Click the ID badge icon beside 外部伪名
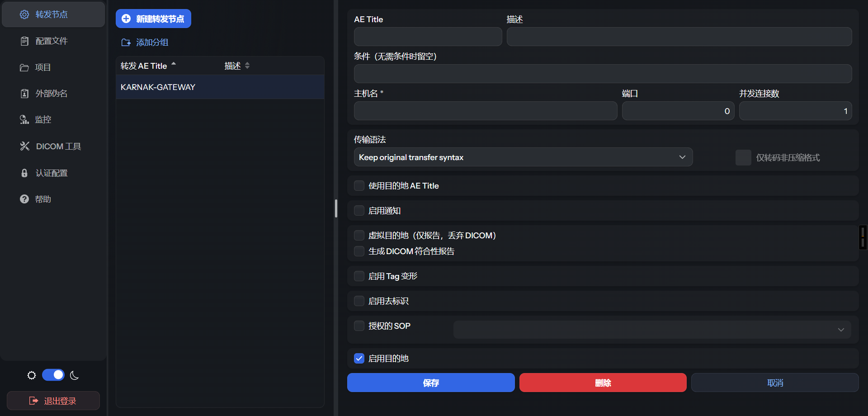This screenshot has height=416, width=868. pos(24,94)
